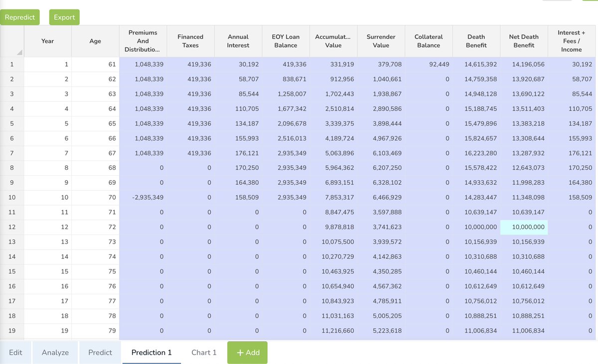Select the highlighted 10,000,000 Net Death Benefit cell
Screen dimensions: 598x364
(x=524, y=227)
